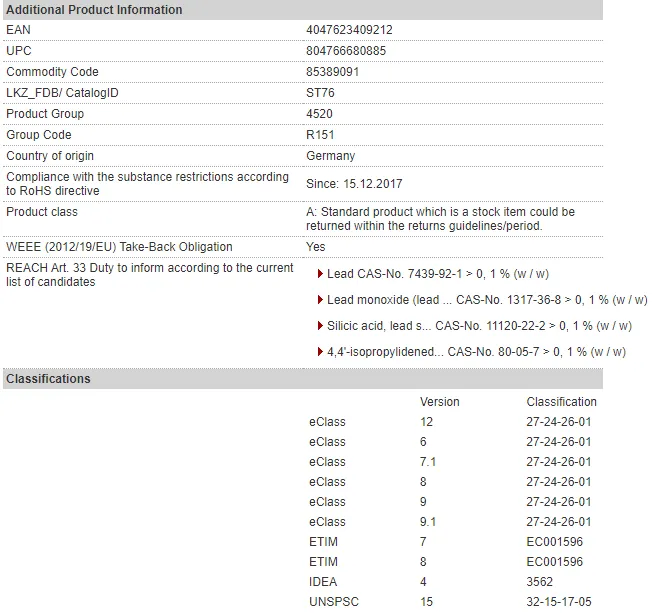Screen dimensions: 652x613
Task: Open Silicic acid CAS-No. 11120-22-2 entry
Action: [x=479, y=326]
